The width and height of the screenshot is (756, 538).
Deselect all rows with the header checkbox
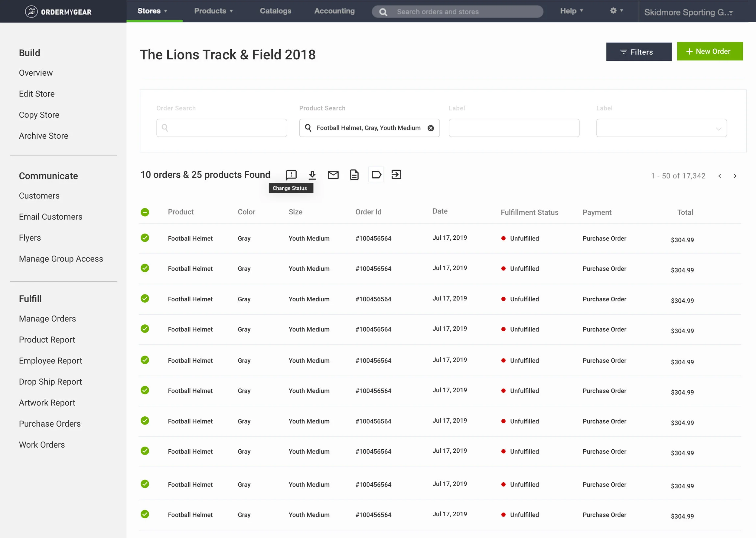point(145,212)
